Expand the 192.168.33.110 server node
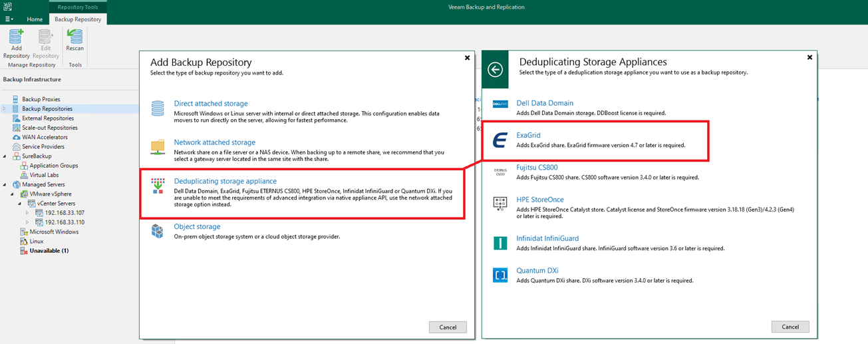Screen dimensions: 868x344 click(x=28, y=222)
